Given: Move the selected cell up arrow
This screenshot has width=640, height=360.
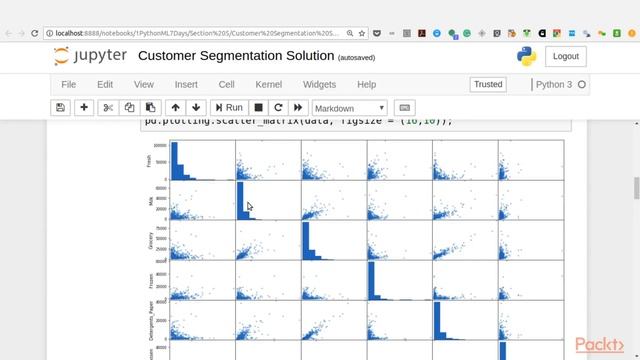Looking at the screenshot, I should [x=176, y=108].
